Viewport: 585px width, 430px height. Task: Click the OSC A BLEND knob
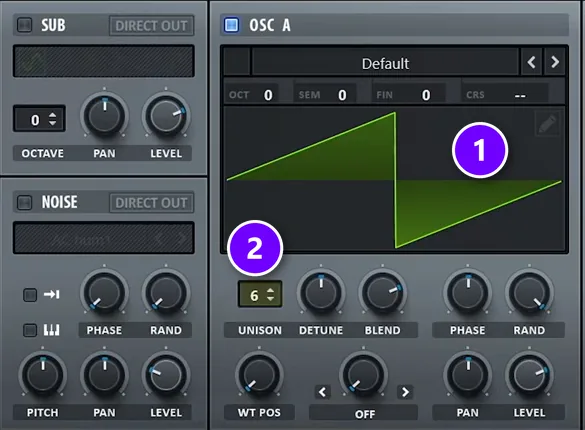tap(382, 292)
